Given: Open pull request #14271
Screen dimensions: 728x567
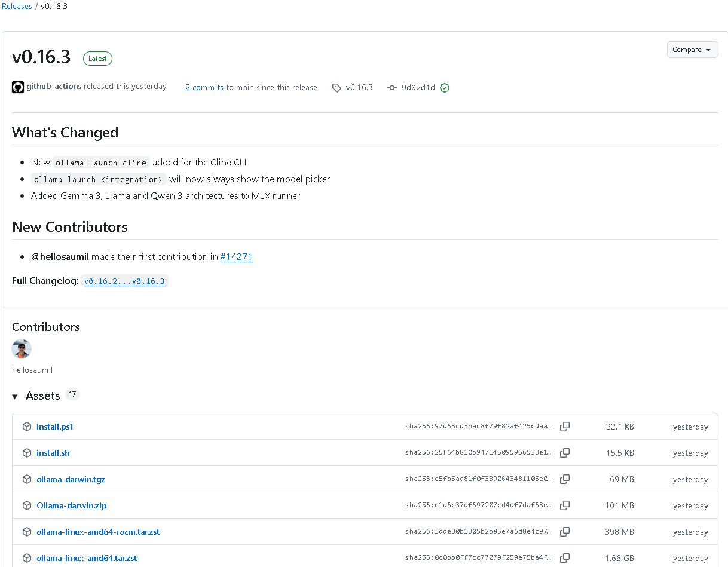Looking at the screenshot, I should (236, 257).
